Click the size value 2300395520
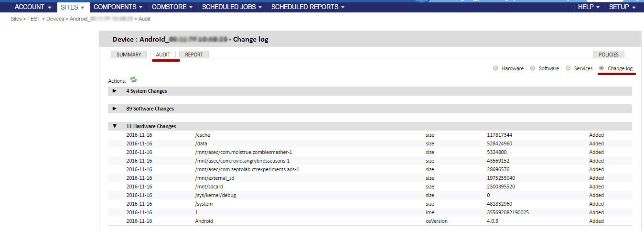 tap(501, 187)
